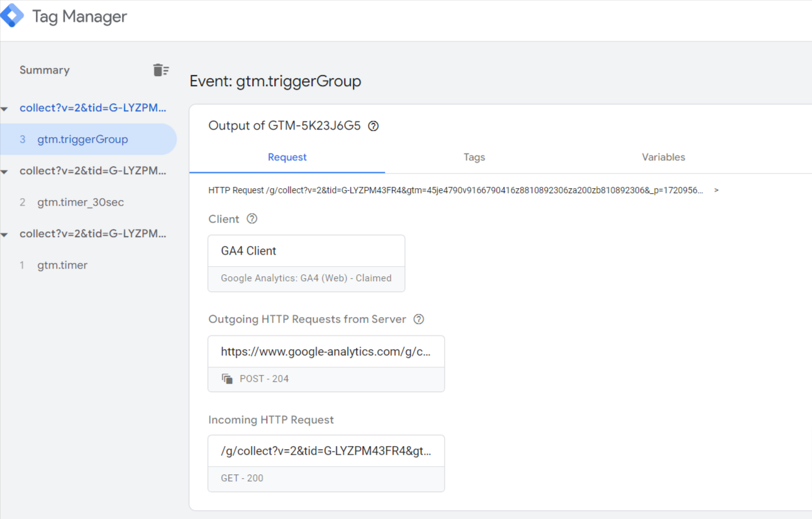Open help icon next to Client

click(252, 219)
